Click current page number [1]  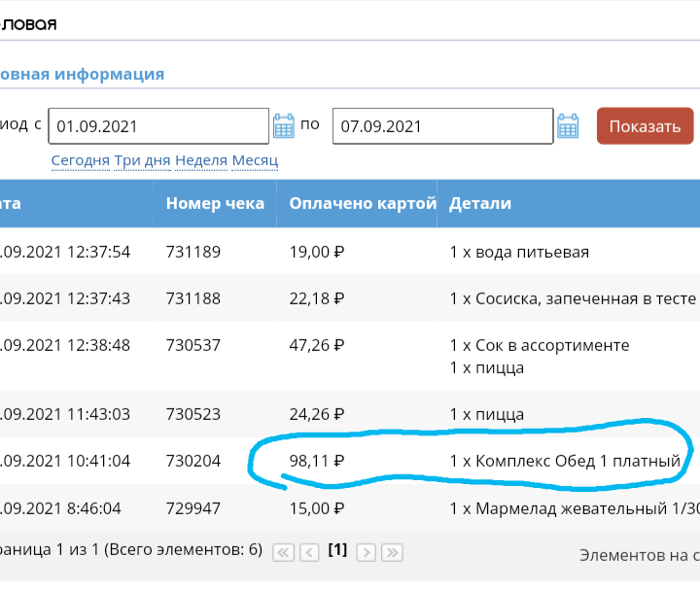click(x=337, y=549)
